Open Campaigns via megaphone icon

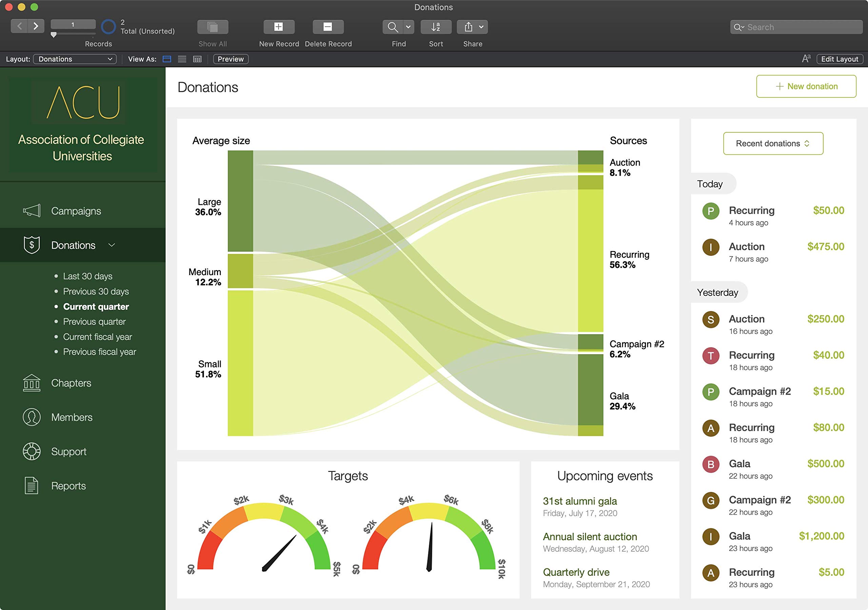click(x=32, y=211)
